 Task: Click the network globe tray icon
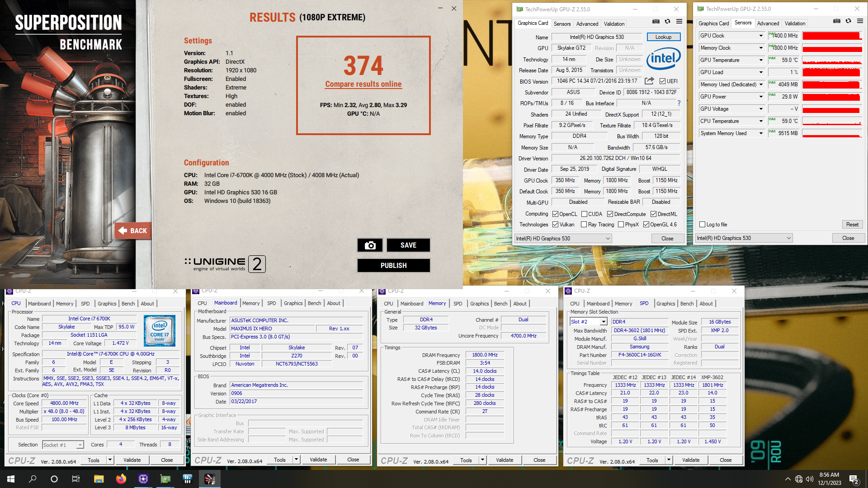[x=799, y=479]
